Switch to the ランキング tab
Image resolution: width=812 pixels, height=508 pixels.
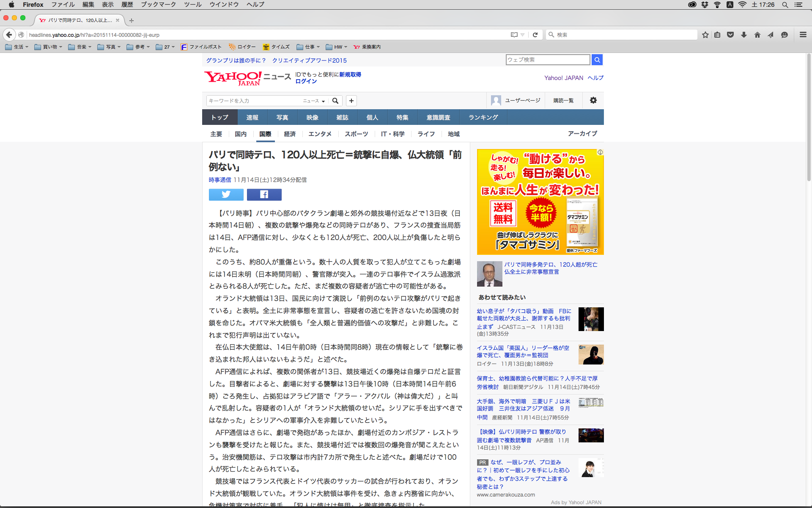(x=483, y=117)
